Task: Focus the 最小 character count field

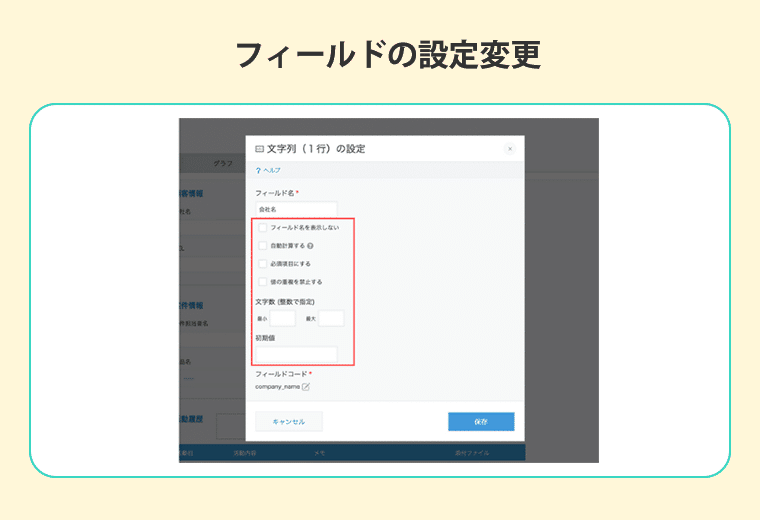Action: point(282,318)
